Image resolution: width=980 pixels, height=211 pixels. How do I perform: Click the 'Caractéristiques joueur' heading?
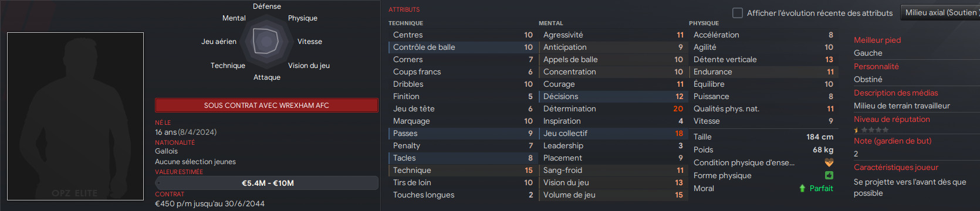click(x=895, y=167)
